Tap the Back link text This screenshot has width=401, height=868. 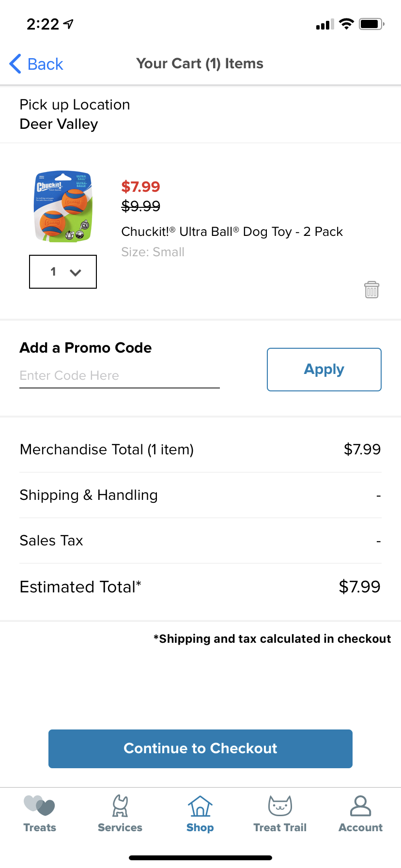(x=46, y=64)
